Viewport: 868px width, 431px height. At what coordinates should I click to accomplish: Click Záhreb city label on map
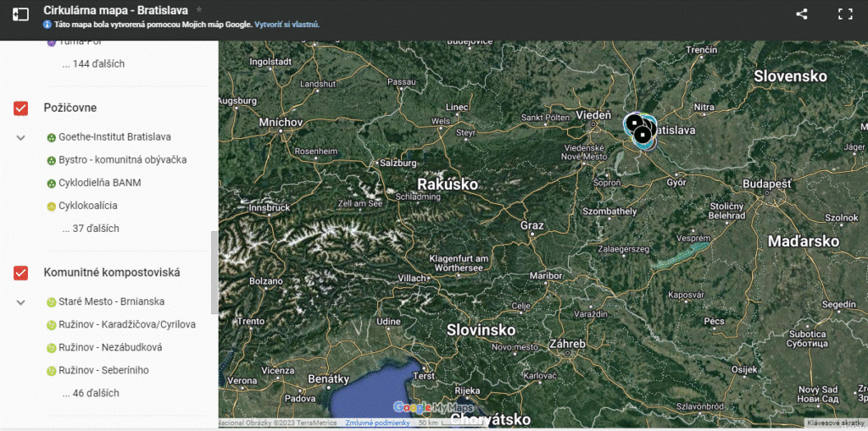click(x=567, y=344)
